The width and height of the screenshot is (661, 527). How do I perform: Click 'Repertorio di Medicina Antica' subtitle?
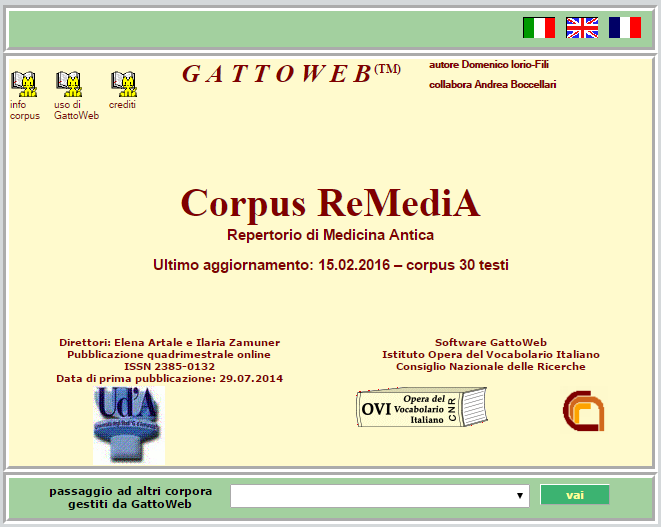330,235
